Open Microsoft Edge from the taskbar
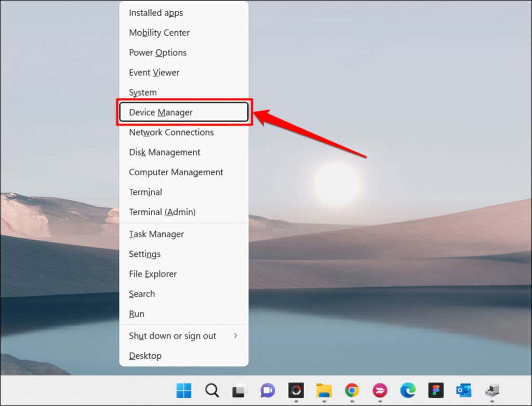This screenshot has width=532, height=406. (408, 390)
